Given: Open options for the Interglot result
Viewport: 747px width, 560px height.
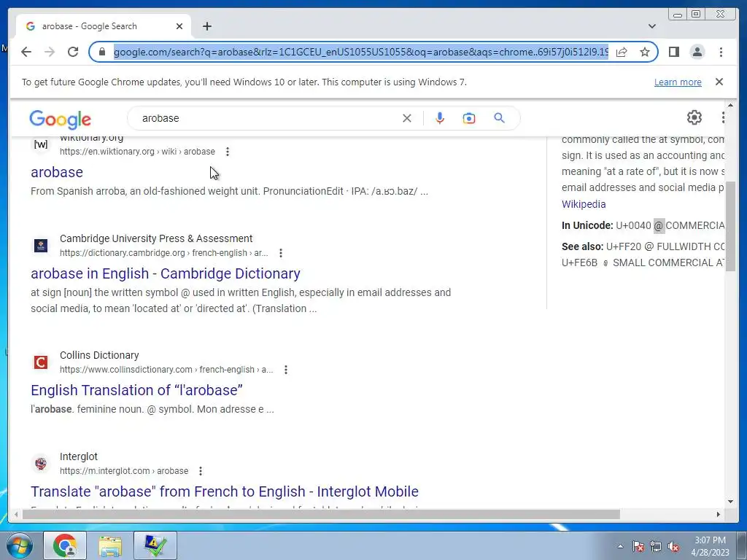Looking at the screenshot, I should click(201, 471).
